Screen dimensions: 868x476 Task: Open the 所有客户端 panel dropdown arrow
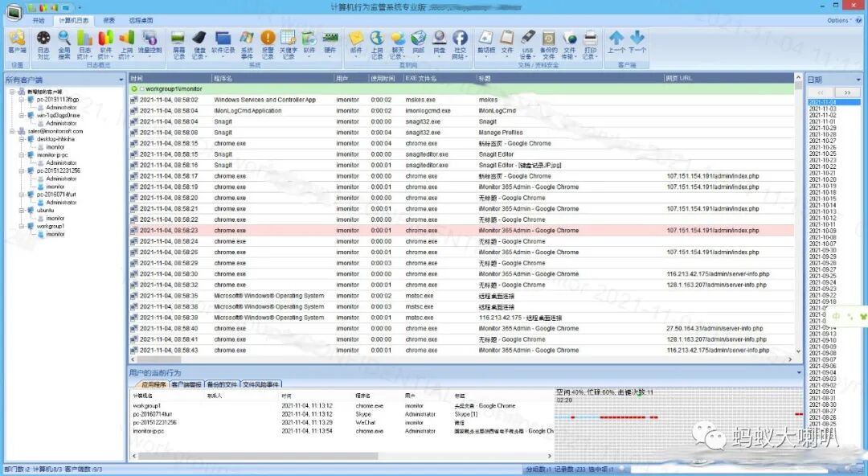coord(121,80)
